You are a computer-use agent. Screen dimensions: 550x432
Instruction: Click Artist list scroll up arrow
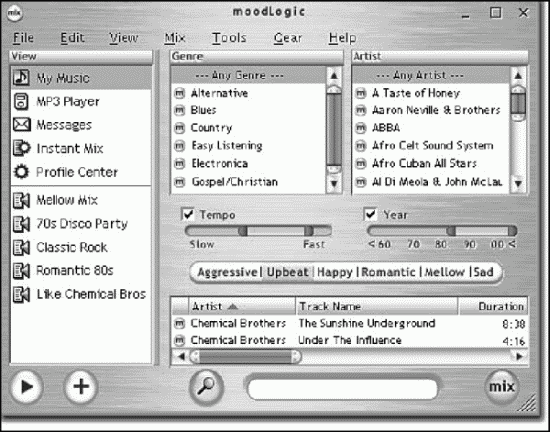point(518,75)
